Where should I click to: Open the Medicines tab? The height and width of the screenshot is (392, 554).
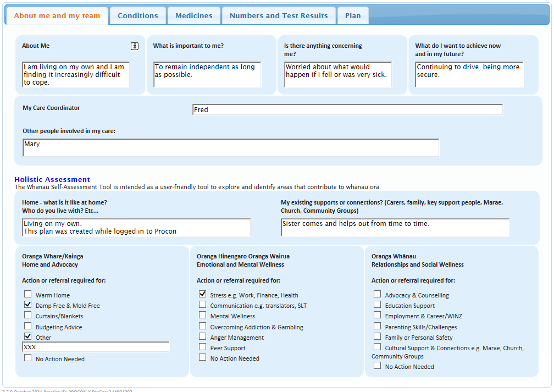(x=193, y=15)
